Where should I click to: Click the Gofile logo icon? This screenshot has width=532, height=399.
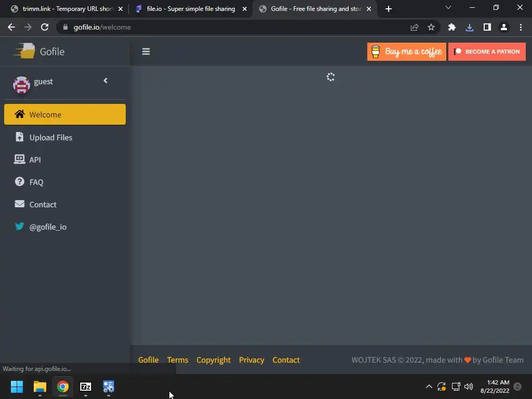pos(24,51)
